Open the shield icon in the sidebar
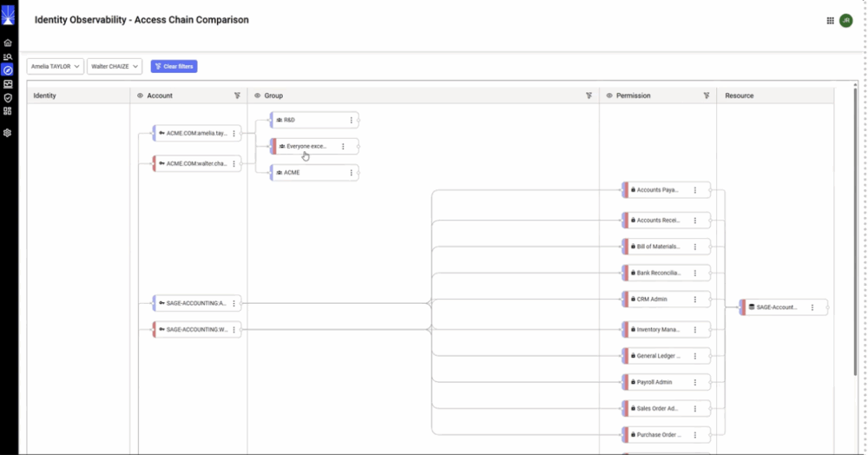The width and height of the screenshot is (868, 455). click(8, 97)
